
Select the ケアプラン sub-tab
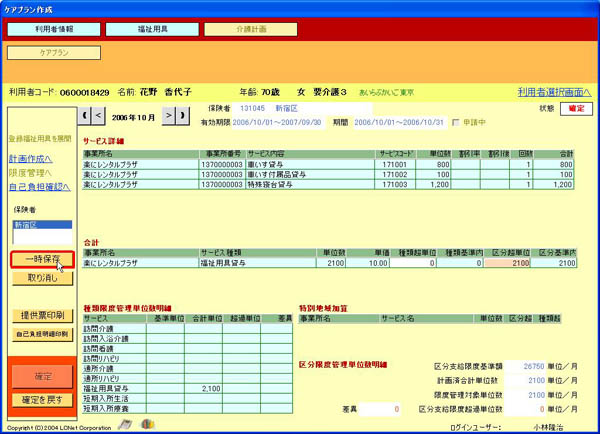(54, 52)
